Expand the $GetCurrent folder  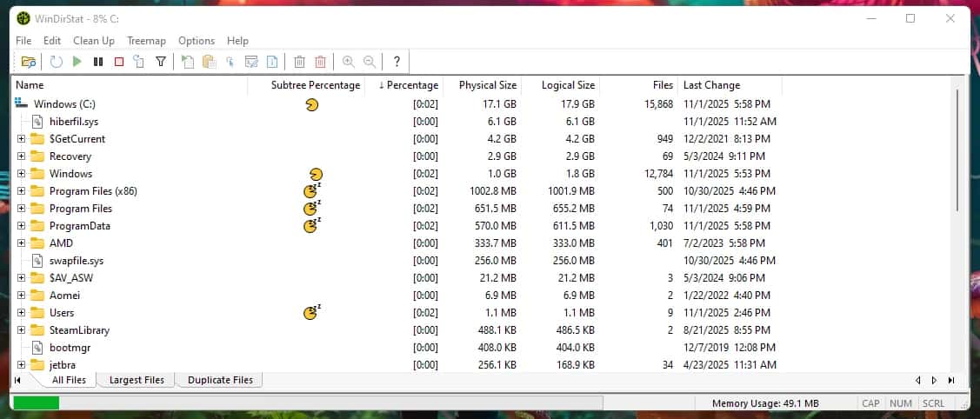click(x=22, y=139)
